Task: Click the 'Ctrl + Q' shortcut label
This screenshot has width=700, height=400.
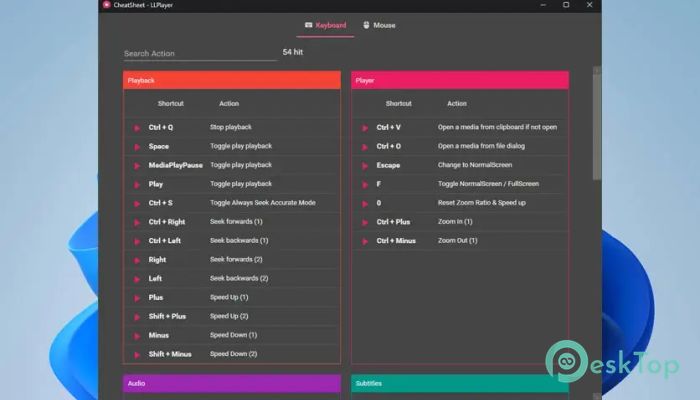Action: [x=161, y=127]
